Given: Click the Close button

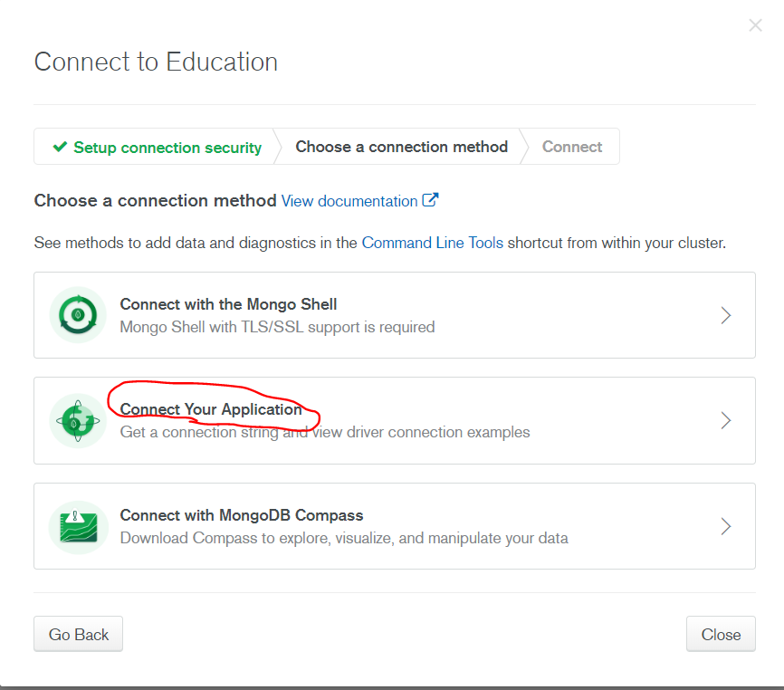Looking at the screenshot, I should point(721,634).
